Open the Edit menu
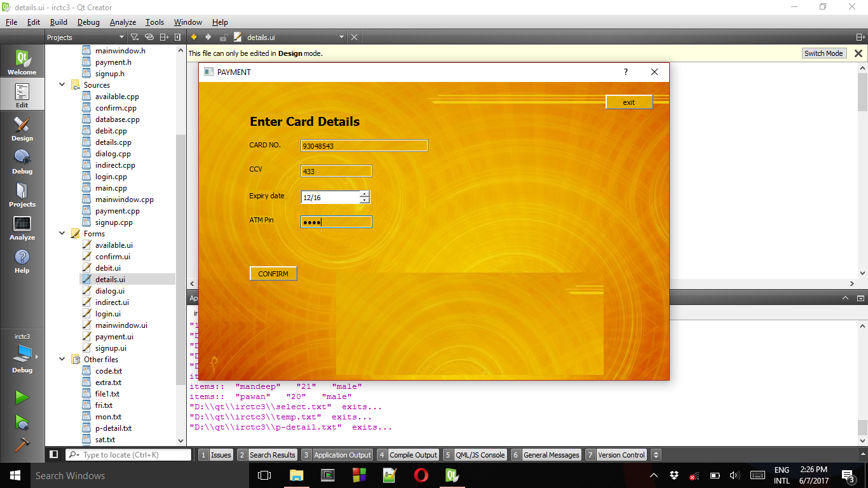The height and width of the screenshot is (488, 868). 34,22
